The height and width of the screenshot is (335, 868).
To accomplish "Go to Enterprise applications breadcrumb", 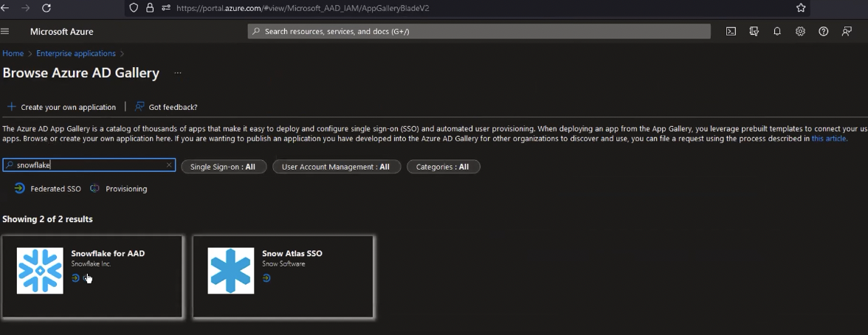I will pyautogui.click(x=76, y=53).
